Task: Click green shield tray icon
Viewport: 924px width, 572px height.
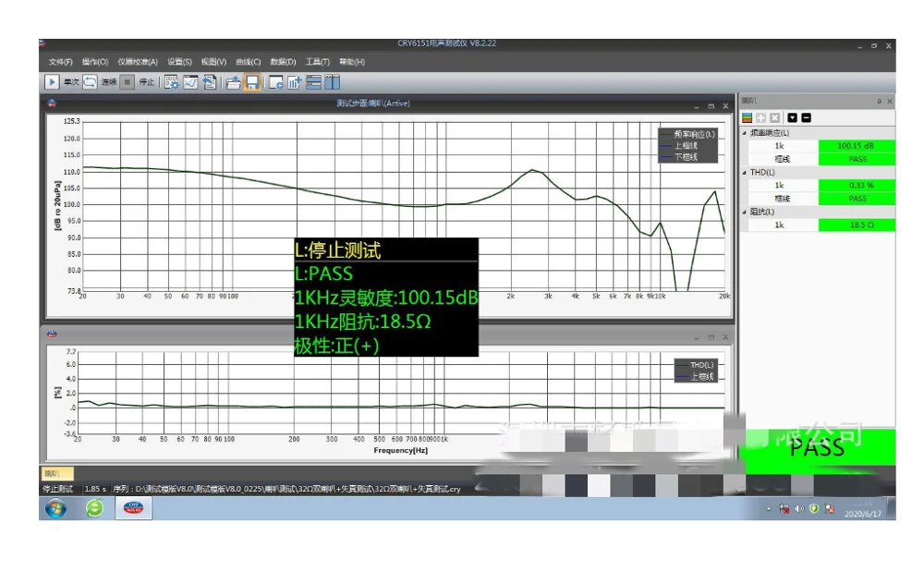Action: (x=814, y=509)
